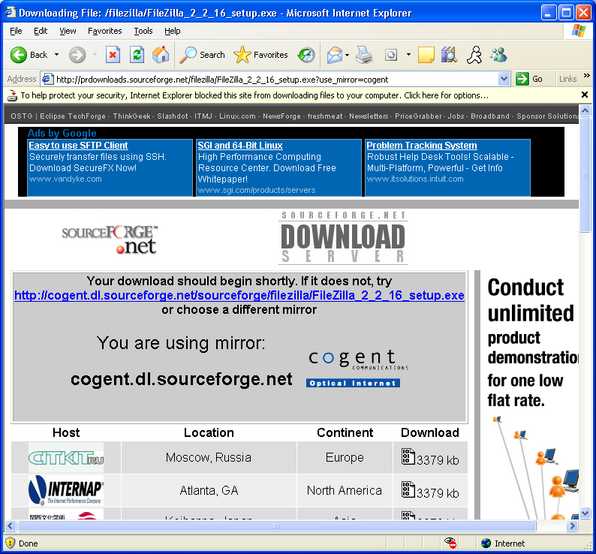
Task: Click the vertical scrollbar up arrow
Action: pos(585,109)
